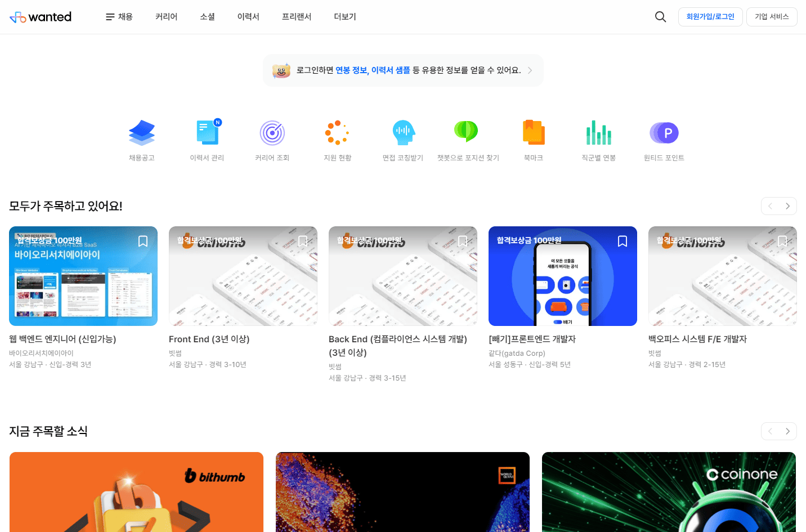806x532 pixels.
Task: Click the mascot icon in login banner
Action: tap(281, 70)
